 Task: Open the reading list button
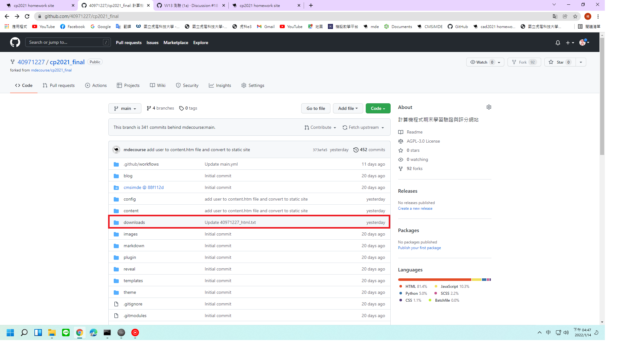click(x=589, y=26)
